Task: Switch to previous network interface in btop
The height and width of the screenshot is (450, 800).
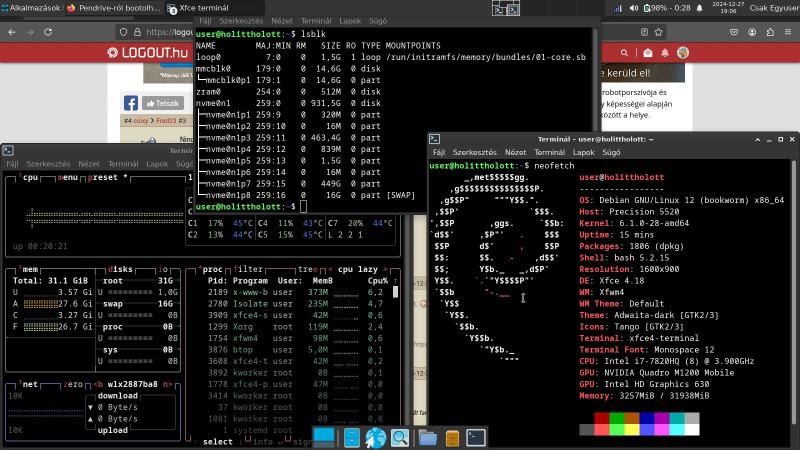Action: pyautogui.click(x=97, y=384)
